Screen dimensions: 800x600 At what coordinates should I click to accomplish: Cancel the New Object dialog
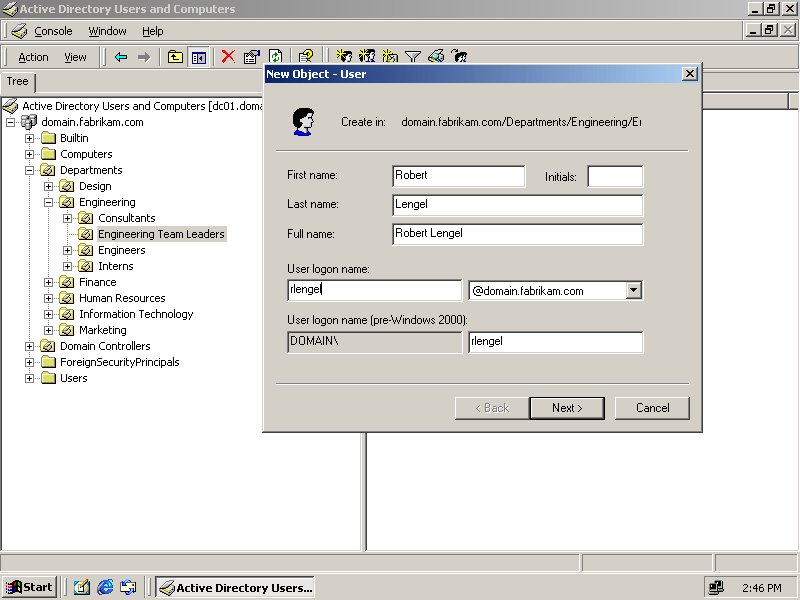pyautogui.click(x=652, y=408)
